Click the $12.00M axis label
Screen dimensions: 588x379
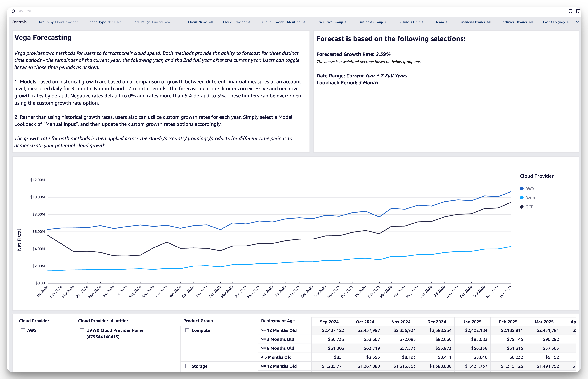38,180
